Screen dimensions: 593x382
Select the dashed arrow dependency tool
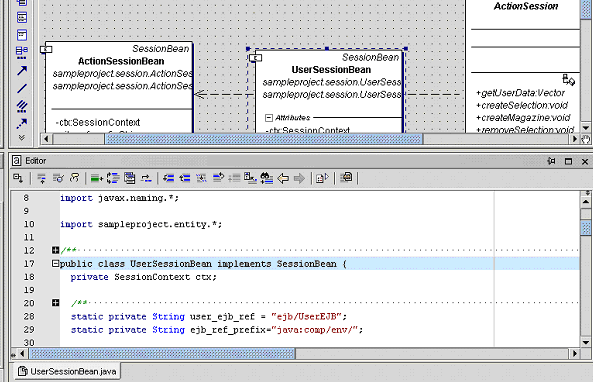coord(22,123)
